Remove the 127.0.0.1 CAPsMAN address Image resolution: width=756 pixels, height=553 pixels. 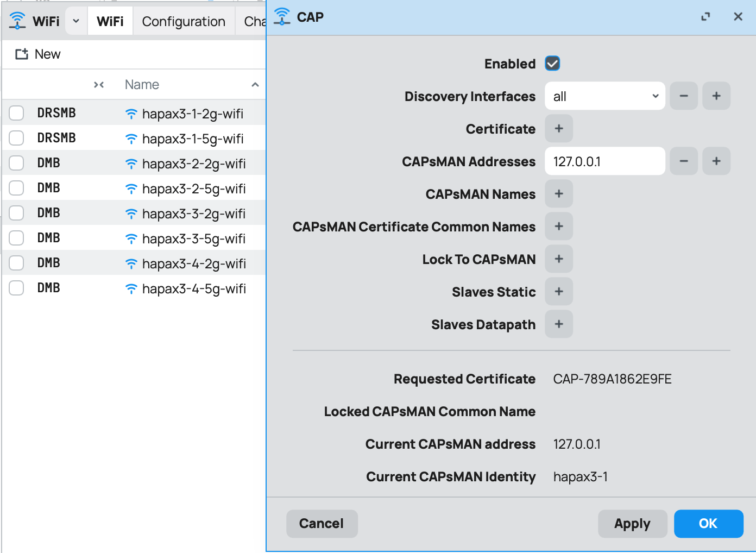tap(683, 161)
